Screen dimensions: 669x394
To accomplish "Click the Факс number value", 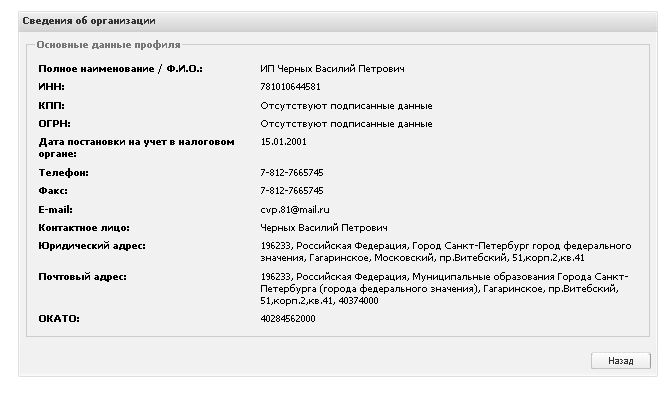I will pos(292,190).
